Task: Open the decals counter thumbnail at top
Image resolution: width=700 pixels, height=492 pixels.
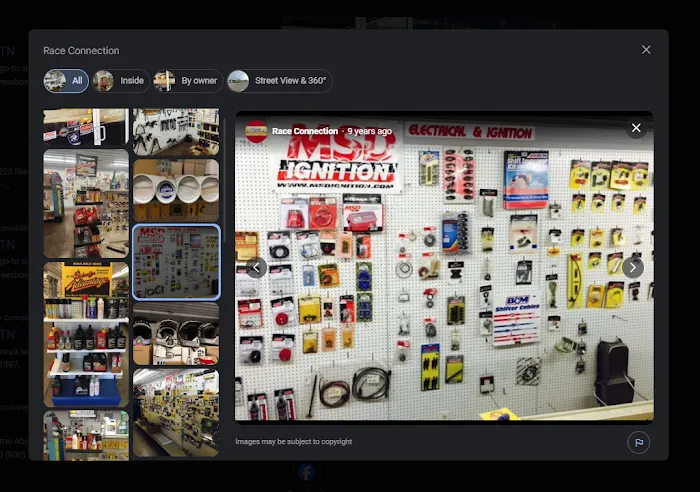Action: (86, 127)
